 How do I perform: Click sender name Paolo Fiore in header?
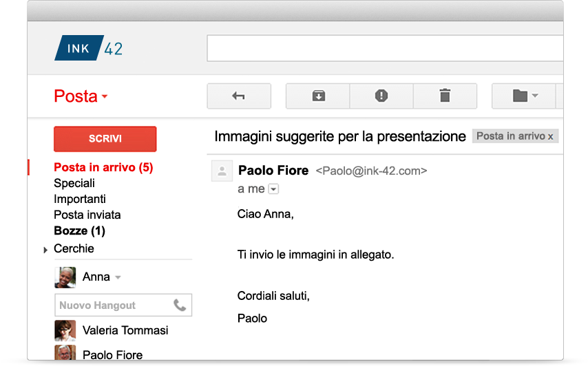click(x=273, y=171)
